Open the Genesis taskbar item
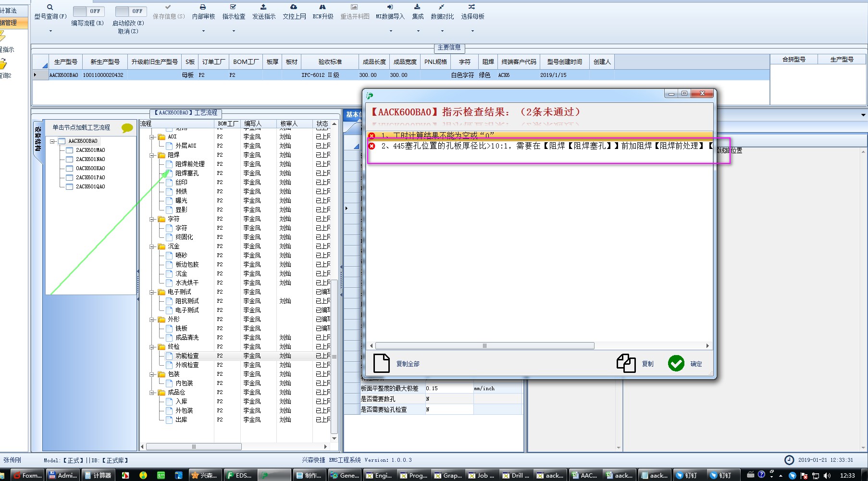This screenshot has width=868, height=481. (x=345, y=475)
